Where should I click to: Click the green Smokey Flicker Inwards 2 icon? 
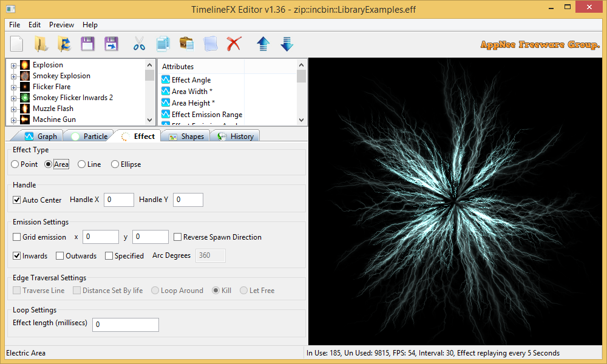[25, 98]
